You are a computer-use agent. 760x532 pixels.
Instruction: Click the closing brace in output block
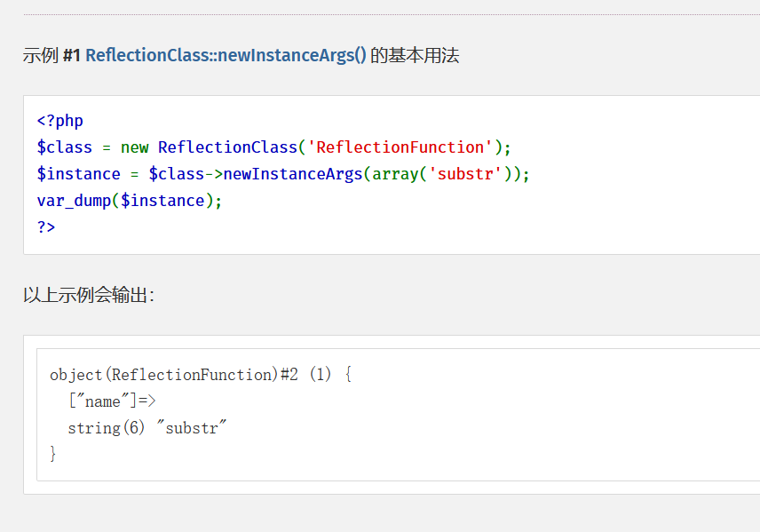click(53, 454)
